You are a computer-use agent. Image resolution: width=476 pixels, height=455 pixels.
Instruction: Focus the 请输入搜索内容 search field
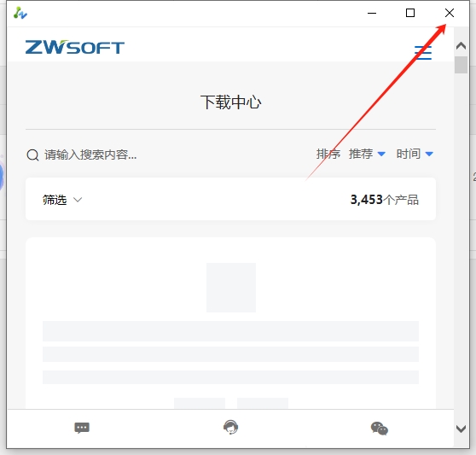(90, 155)
